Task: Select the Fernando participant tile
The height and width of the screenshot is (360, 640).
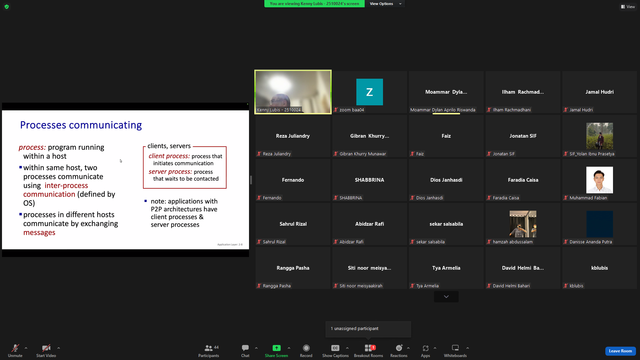Action: (293, 180)
